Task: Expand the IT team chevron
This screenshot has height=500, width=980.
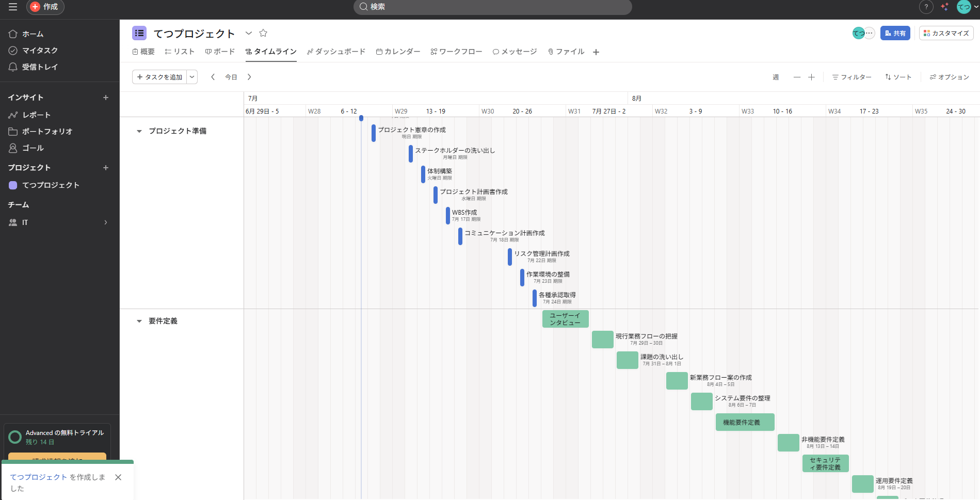Action: [106, 222]
